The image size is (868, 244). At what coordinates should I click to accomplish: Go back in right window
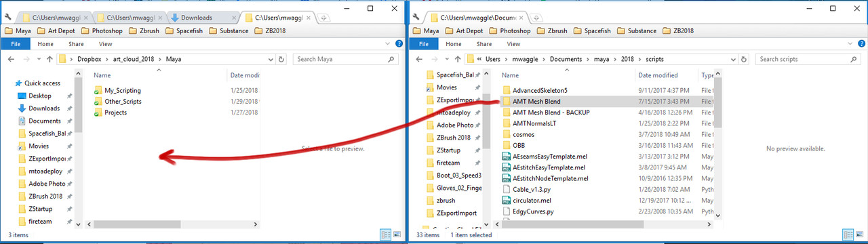point(420,59)
